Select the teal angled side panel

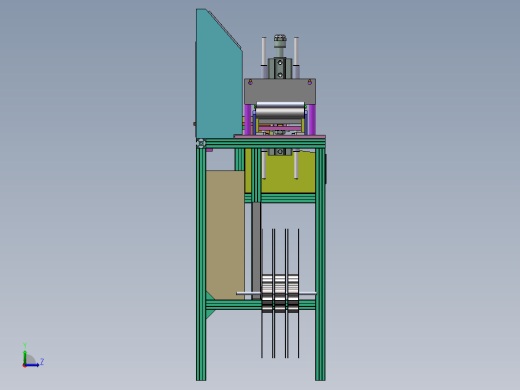point(218,73)
